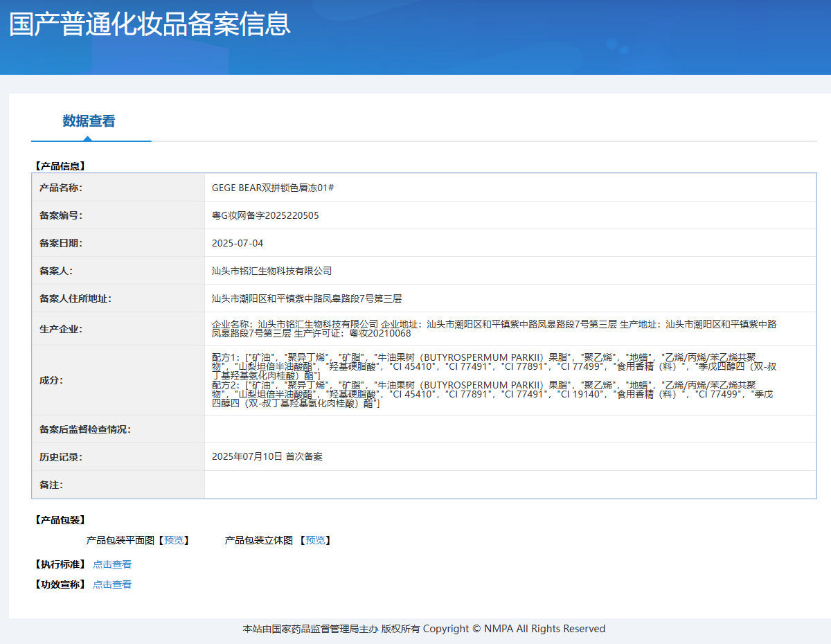Click the 国产普通化妆品备案信息 page heading
Viewport: 831px width, 644px height.
[150, 24]
